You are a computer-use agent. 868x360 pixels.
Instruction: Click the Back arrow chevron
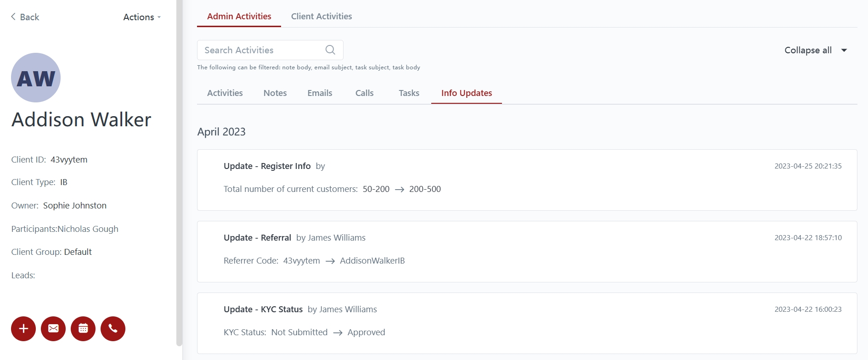pyautogui.click(x=13, y=17)
